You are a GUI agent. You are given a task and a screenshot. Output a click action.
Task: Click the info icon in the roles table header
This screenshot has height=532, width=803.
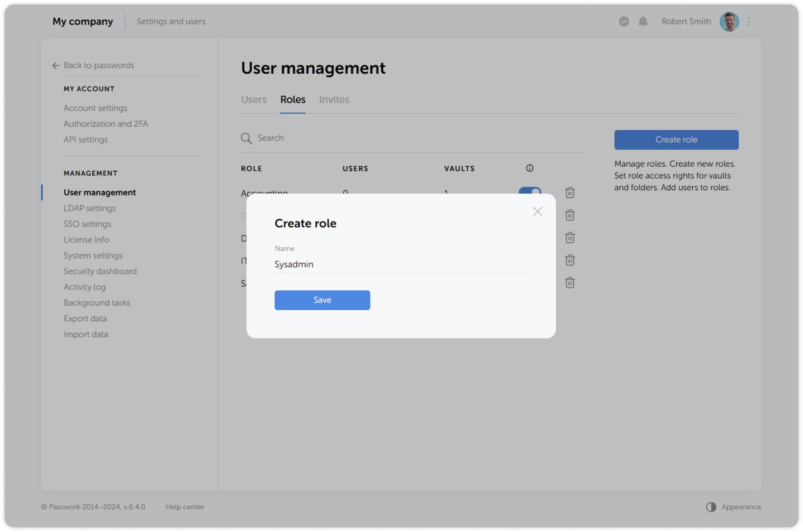pos(529,168)
